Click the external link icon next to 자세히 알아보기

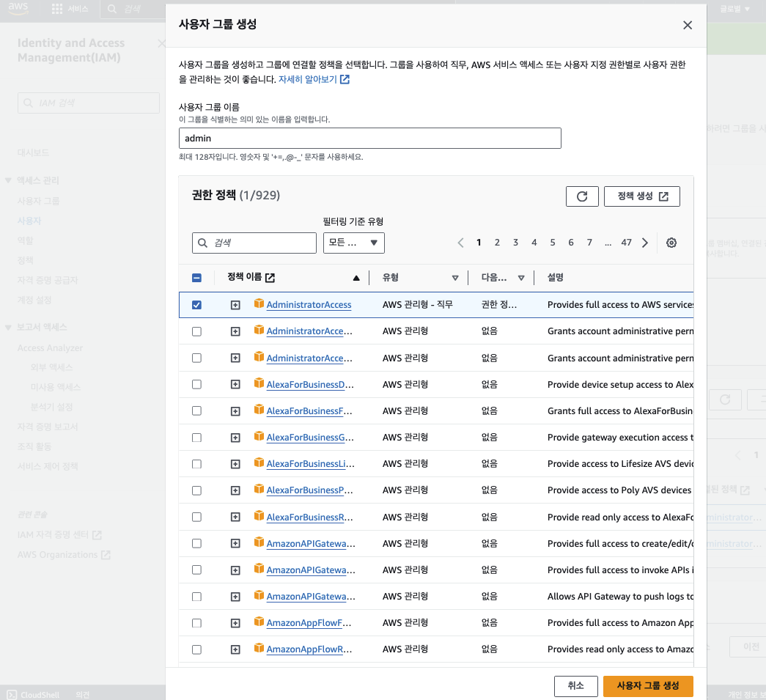pyautogui.click(x=345, y=79)
